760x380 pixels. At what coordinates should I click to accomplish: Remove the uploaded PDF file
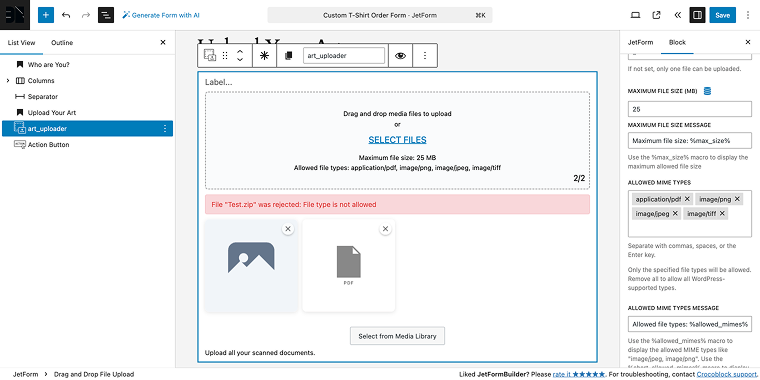(x=385, y=229)
